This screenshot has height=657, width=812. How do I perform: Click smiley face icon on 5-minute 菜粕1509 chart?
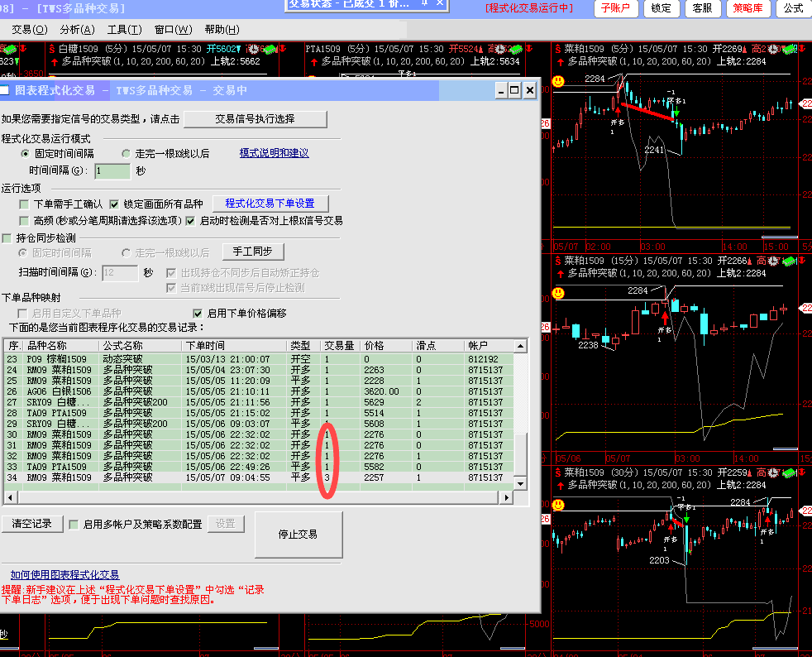(558, 81)
